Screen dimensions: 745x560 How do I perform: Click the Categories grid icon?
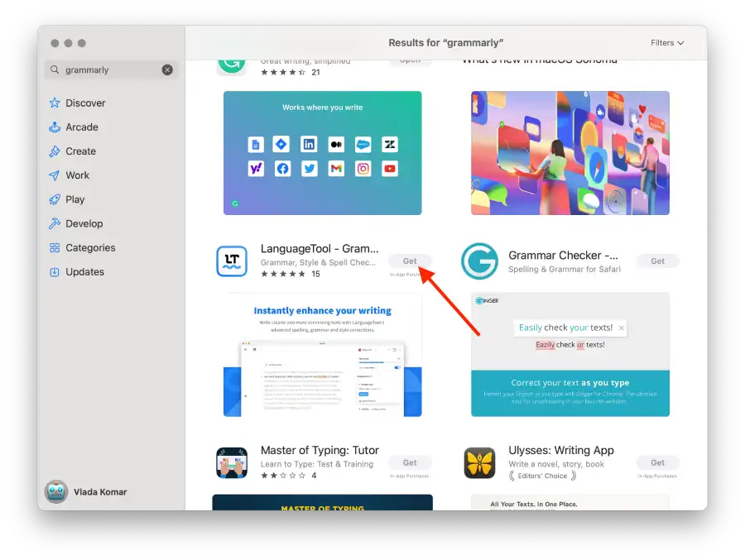[55, 248]
